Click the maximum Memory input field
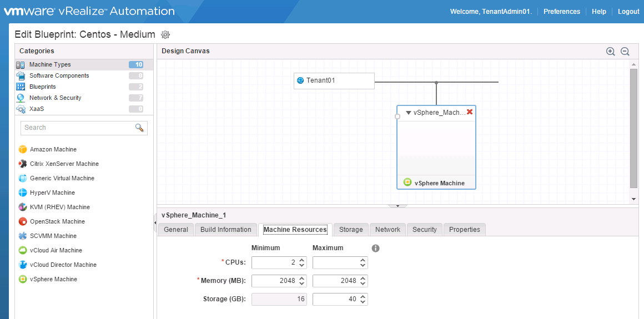Image resolution: width=644 pixels, height=319 pixels. point(340,281)
